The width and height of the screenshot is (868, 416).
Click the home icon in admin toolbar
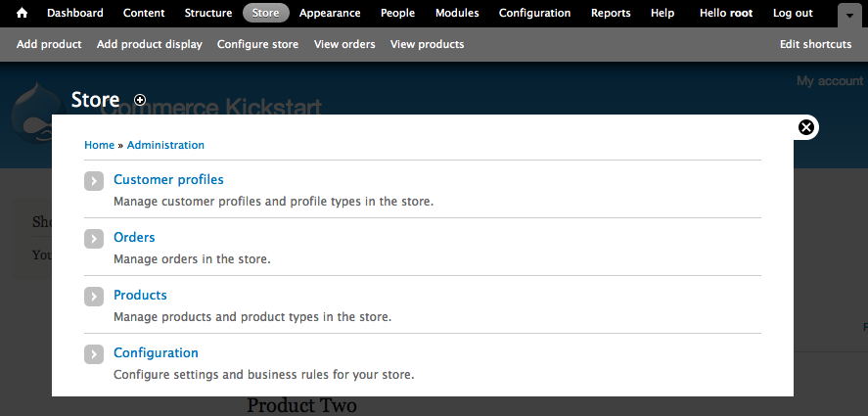[x=22, y=13]
